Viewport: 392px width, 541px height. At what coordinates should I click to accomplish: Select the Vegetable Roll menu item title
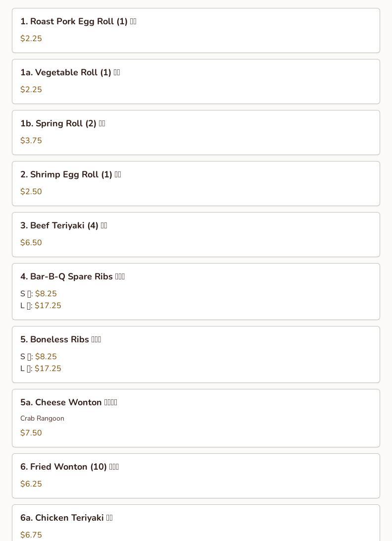click(70, 73)
